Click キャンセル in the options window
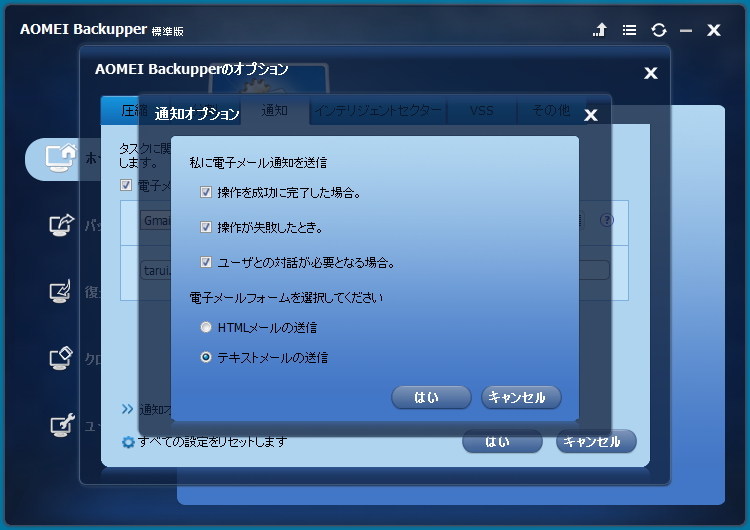The height and width of the screenshot is (530, 750). pos(596,441)
